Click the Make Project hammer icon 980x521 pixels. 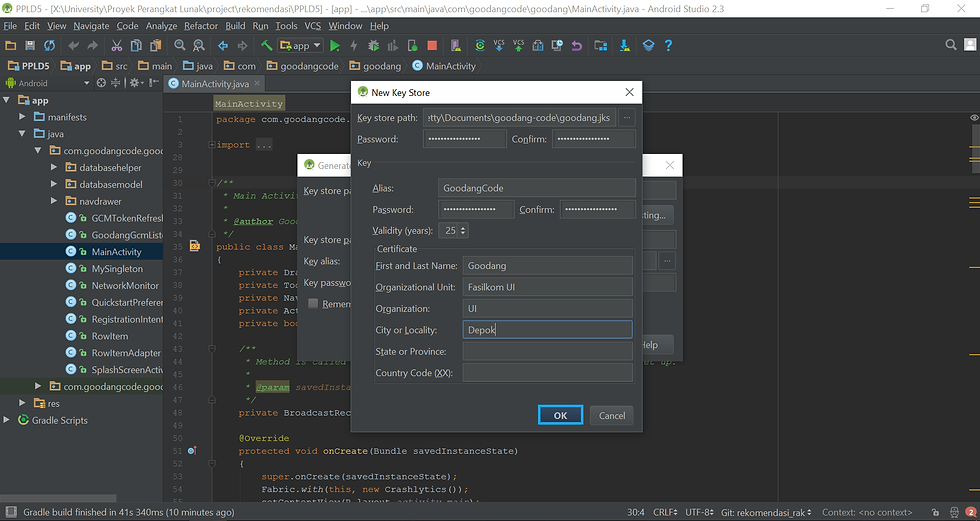pos(267,46)
